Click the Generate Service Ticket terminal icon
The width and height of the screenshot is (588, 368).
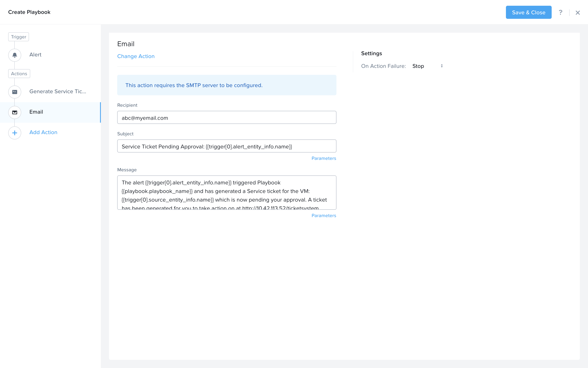click(14, 92)
